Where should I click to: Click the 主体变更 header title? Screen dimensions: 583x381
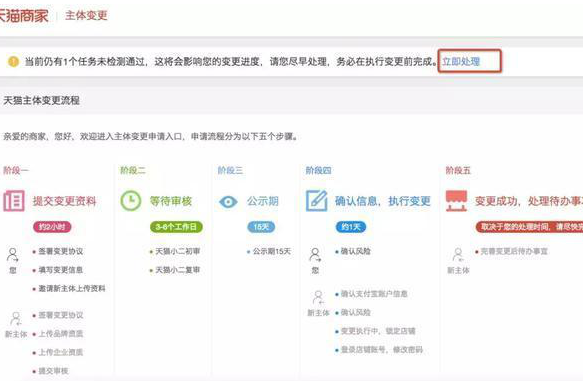point(86,15)
